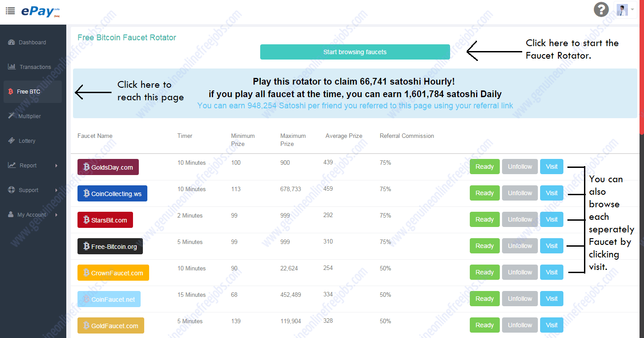This screenshot has height=338, width=644.
Task: Click Ready for CoinCollecting.ws
Action: tap(485, 193)
